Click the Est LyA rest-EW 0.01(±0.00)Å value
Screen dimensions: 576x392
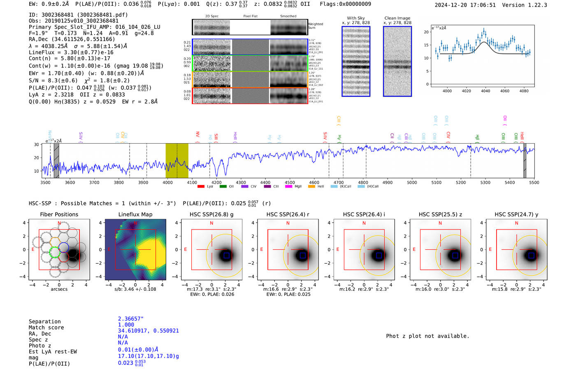pos(138,350)
